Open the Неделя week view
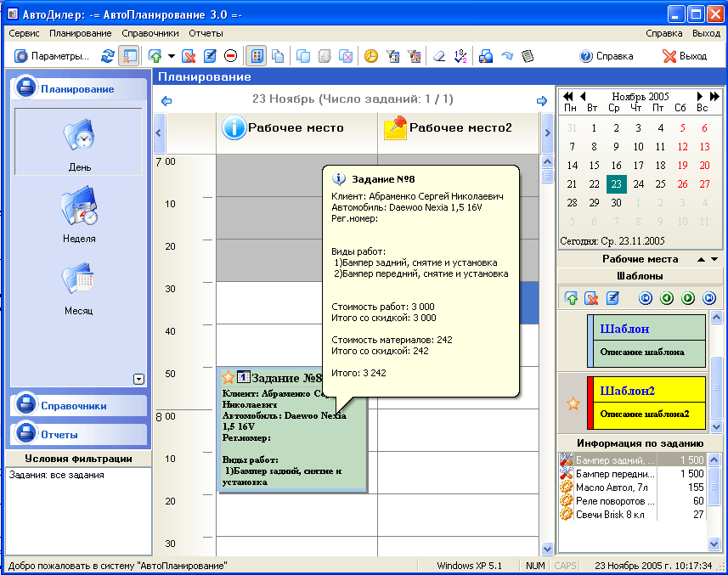Image resolution: width=728 pixels, height=575 pixels. [x=80, y=217]
